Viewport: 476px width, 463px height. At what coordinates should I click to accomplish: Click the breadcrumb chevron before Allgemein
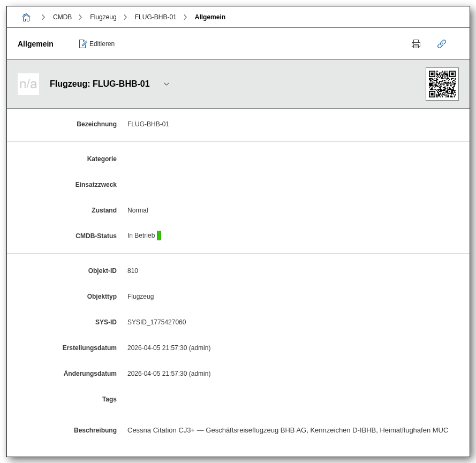pyautogui.click(x=185, y=17)
